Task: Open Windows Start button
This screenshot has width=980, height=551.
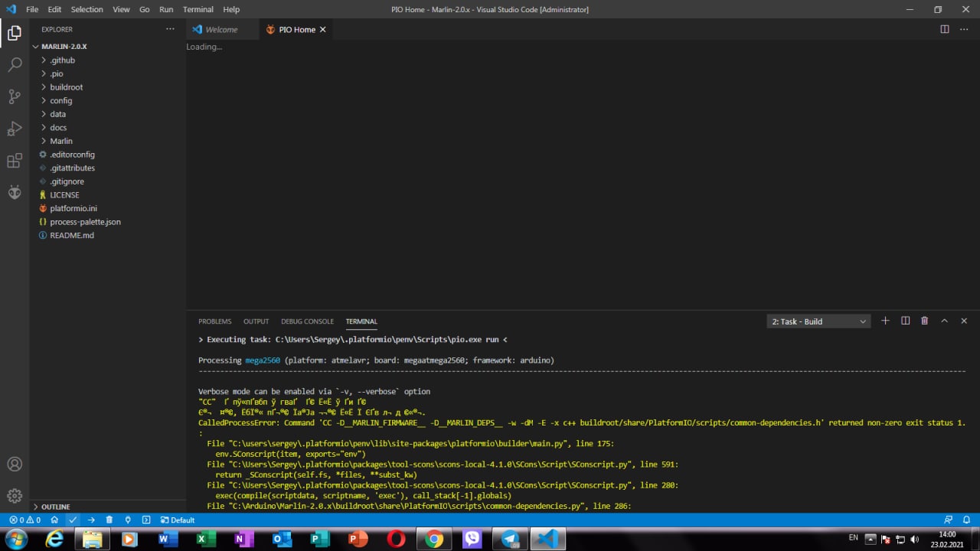Action: pos(15,539)
